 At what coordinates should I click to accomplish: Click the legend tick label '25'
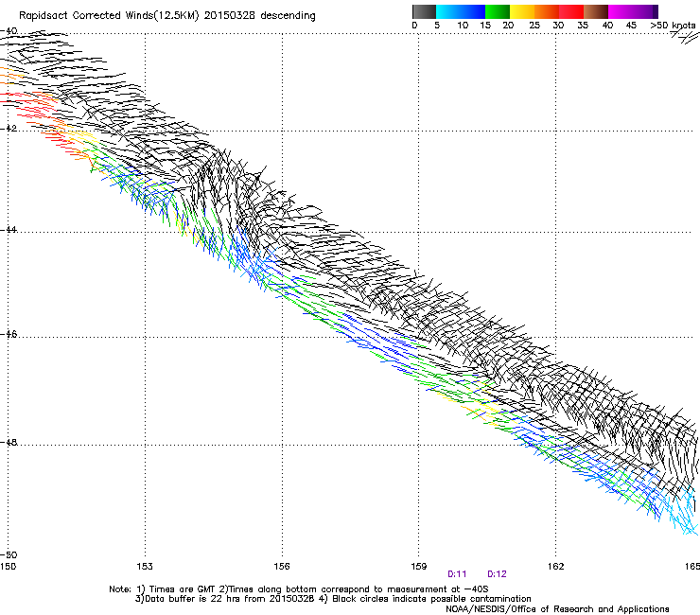[x=534, y=26]
